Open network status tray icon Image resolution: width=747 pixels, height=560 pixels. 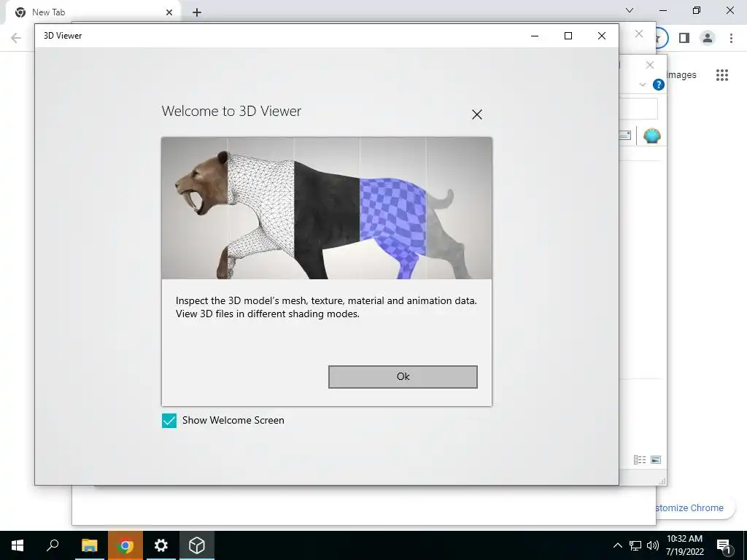635,545
